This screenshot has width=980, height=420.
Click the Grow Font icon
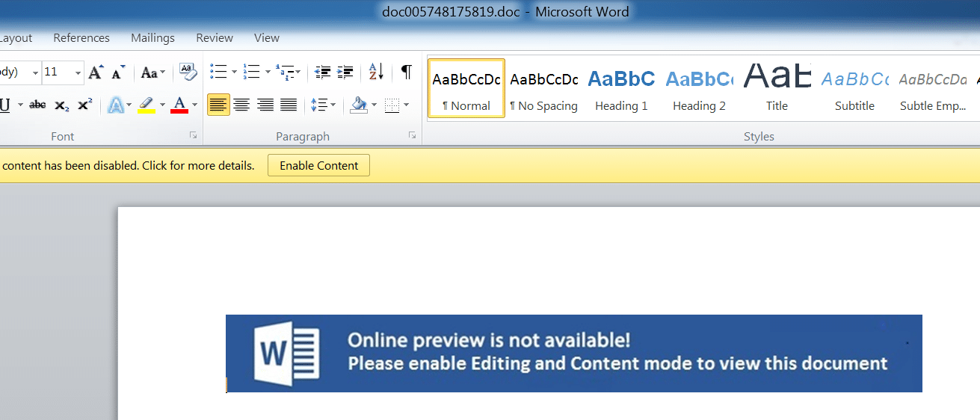[96, 72]
